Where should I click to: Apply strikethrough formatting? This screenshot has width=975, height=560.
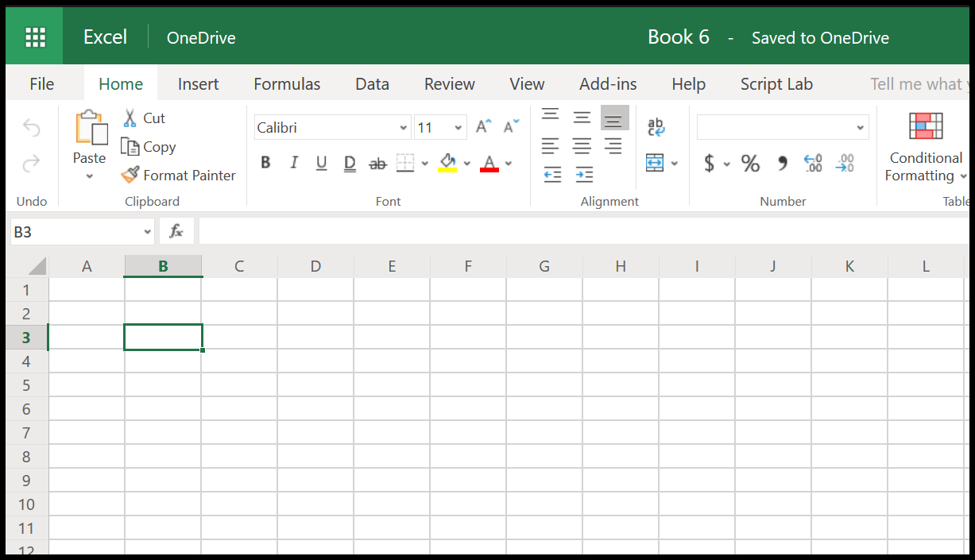click(377, 162)
